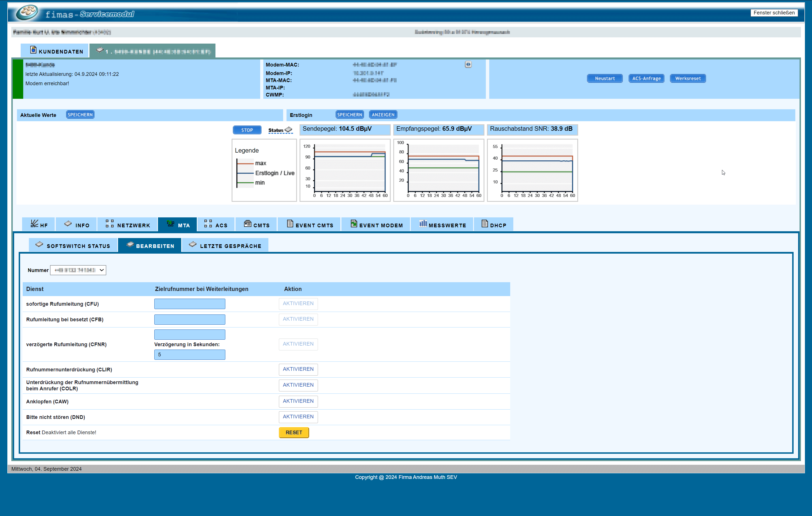Click the Sendepegel chart

(345, 170)
